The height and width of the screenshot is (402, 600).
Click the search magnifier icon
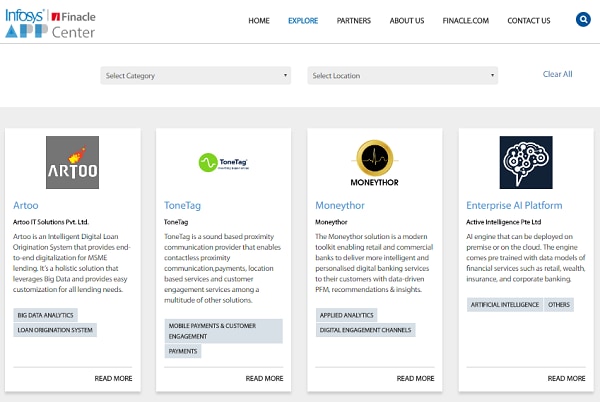pos(583,19)
